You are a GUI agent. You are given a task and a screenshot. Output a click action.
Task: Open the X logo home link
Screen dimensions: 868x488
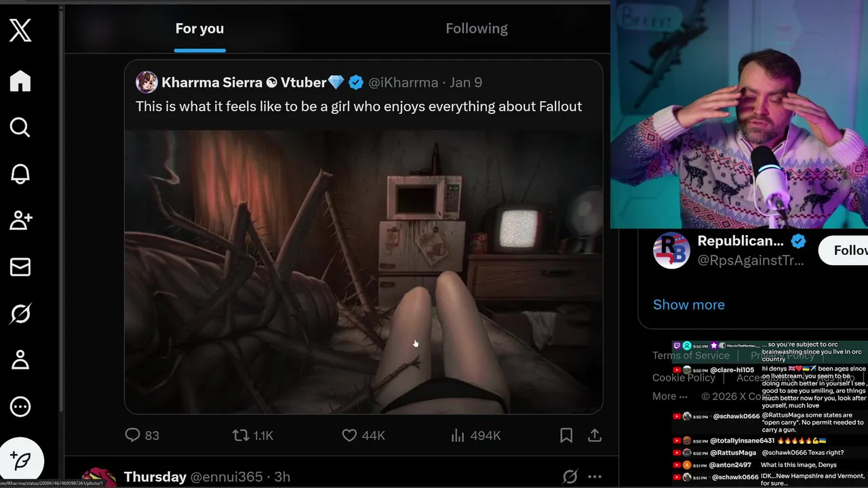tap(20, 30)
